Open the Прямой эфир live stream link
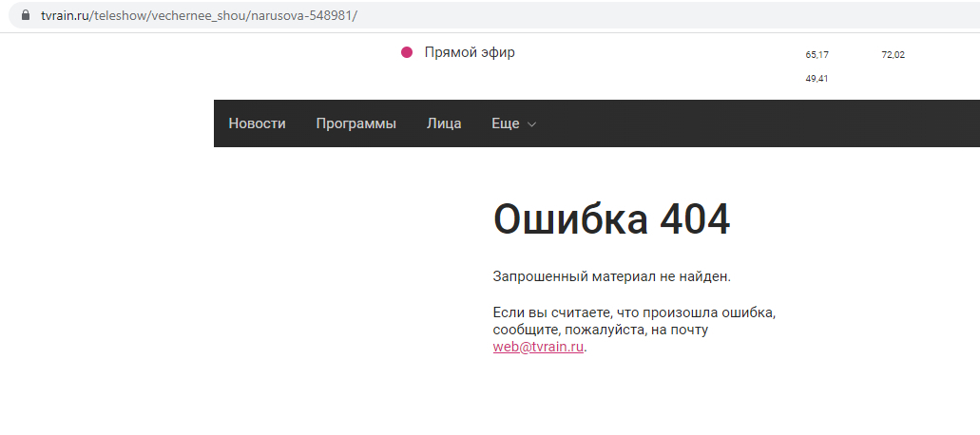This screenshot has width=980, height=435. tap(470, 52)
